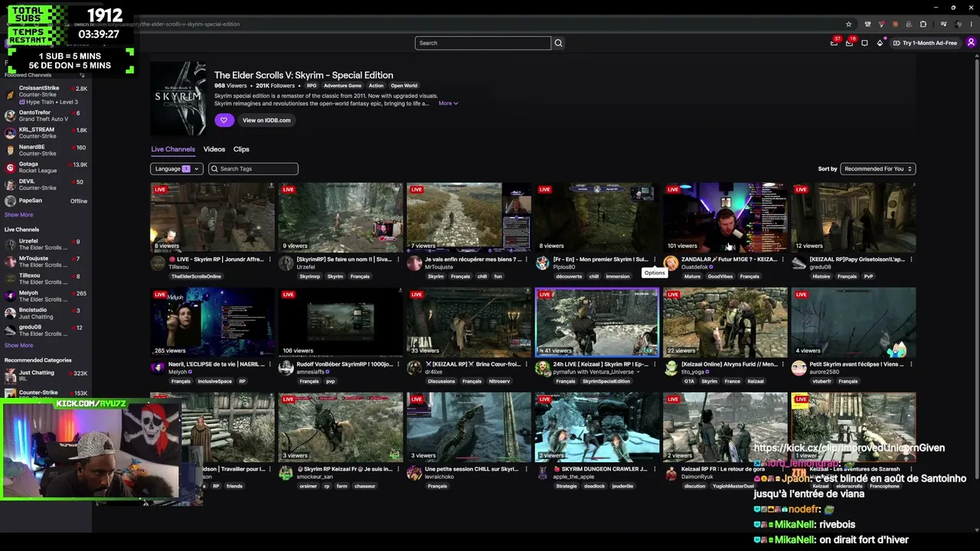Click the View on IGDB.com button

[x=266, y=120]
